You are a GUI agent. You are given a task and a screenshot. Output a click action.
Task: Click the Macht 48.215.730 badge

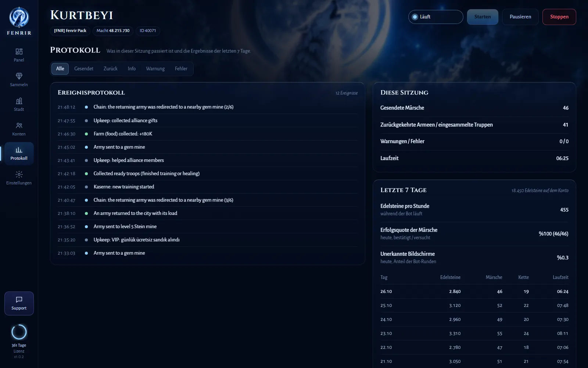pos(113,31)
